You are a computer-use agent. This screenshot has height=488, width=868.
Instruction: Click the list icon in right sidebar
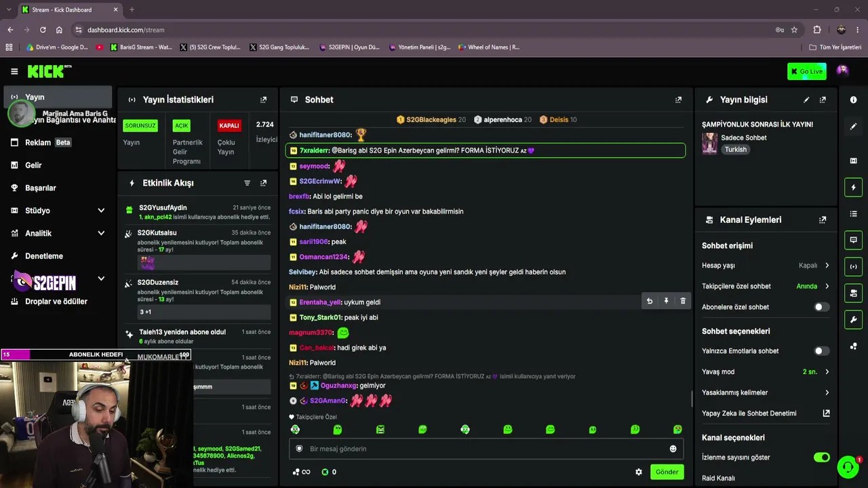(x=853, y=213)
